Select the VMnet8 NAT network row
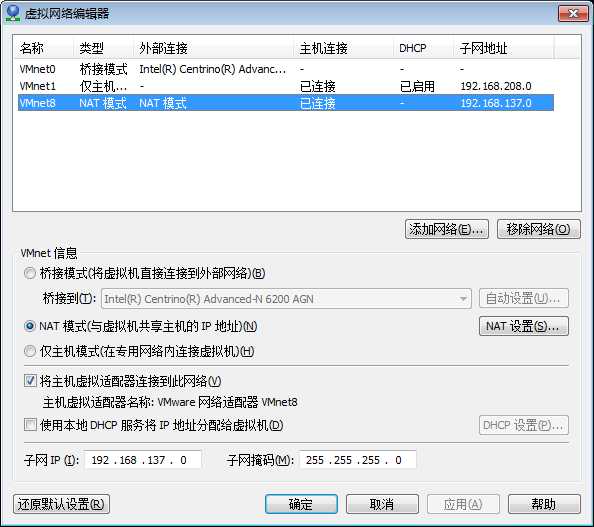594x527 pixels. (286, 103)
